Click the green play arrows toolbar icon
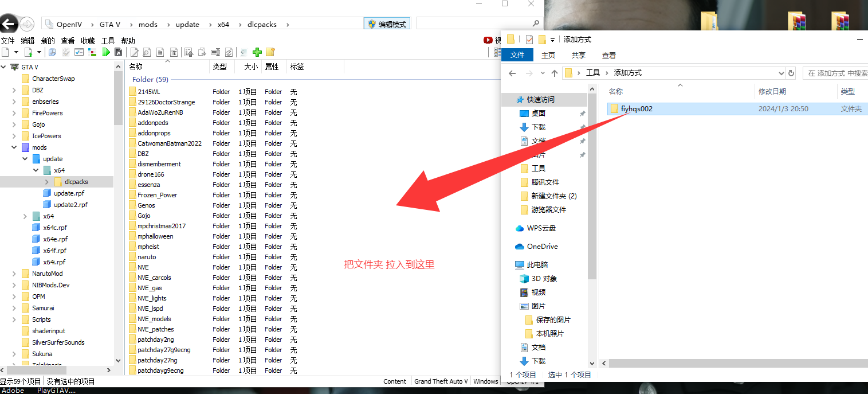 click(x=105, y=52)
